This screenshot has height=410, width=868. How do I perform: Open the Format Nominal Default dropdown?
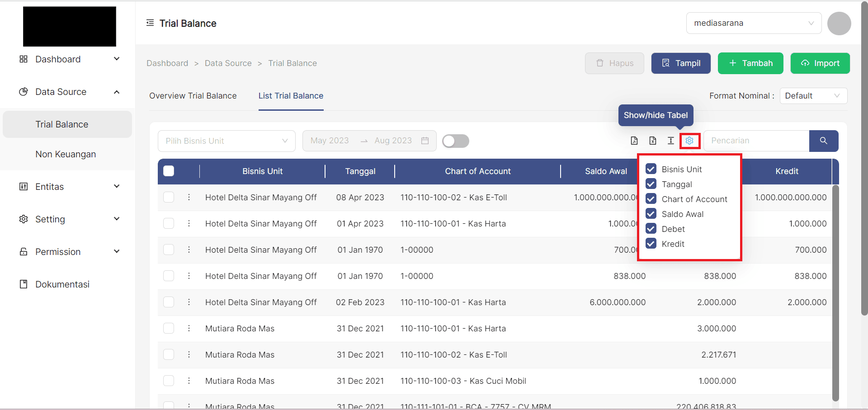tap(813, 96)
